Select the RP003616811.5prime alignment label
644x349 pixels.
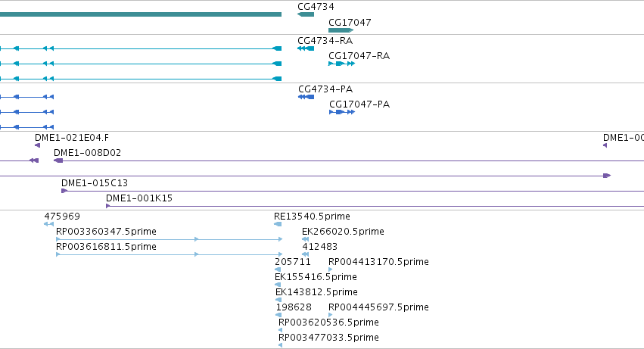[106, 247]
